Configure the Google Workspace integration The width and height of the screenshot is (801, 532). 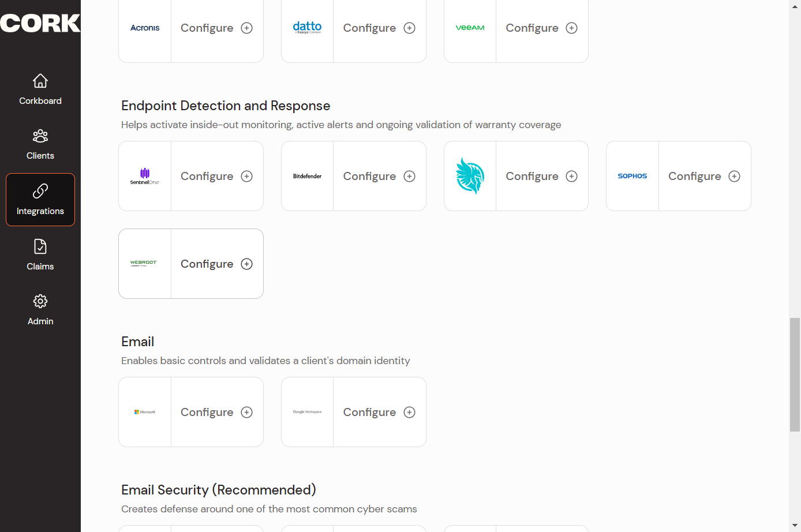pyautogui.click(x=379, y=412)
